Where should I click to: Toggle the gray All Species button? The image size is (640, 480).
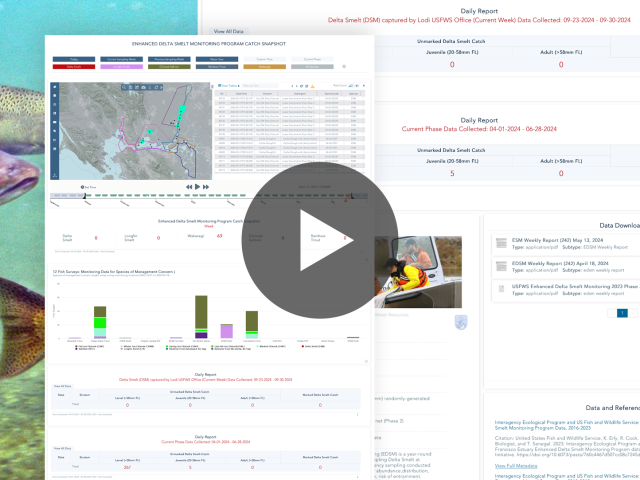[x=312, y=67]
